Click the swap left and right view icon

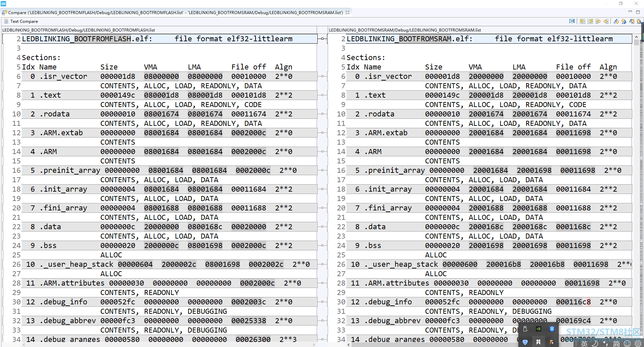572,21
